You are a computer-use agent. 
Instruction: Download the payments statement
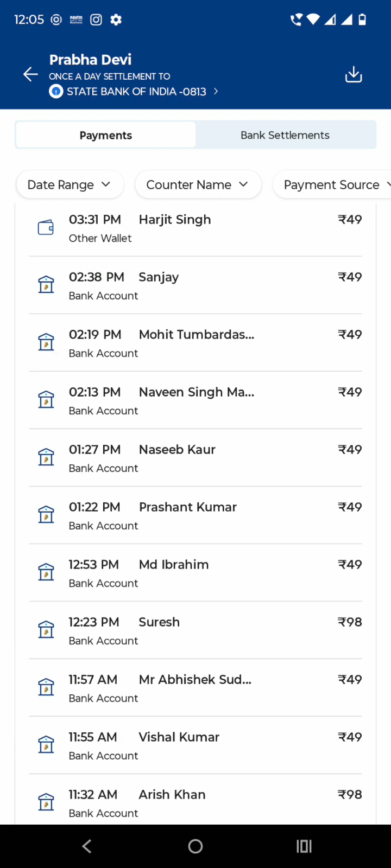354,75
